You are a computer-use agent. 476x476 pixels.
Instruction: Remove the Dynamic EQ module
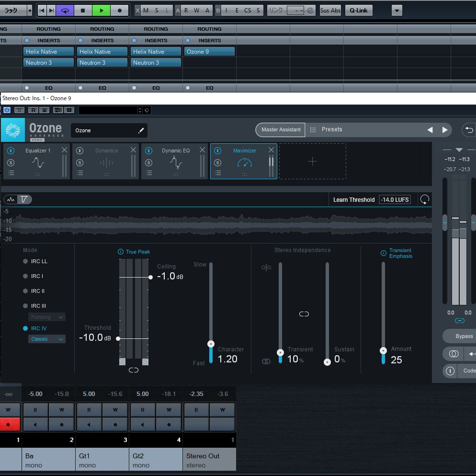click(x=202, y=150)
